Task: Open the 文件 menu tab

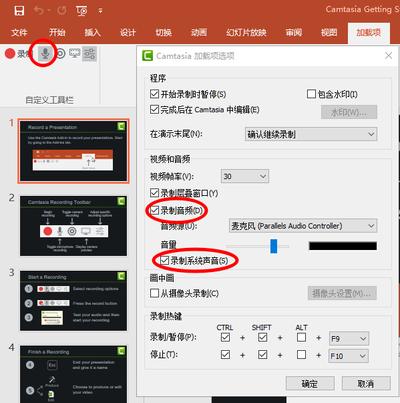Action: 19,33
